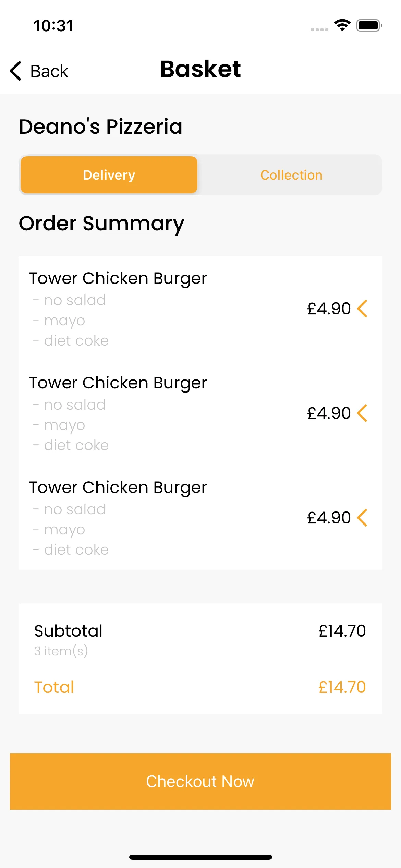Expand second Tower Chicken Burger chevron

362,413
